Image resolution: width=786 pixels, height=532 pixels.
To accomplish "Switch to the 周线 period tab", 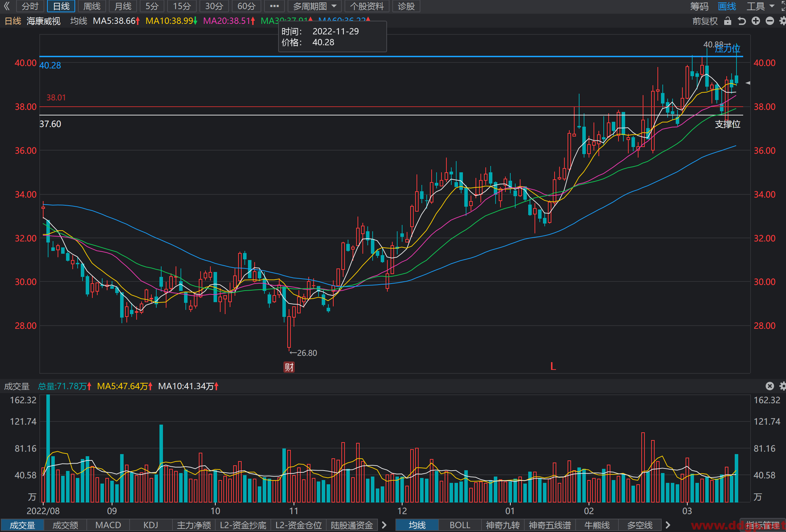I will coord(92,6).
